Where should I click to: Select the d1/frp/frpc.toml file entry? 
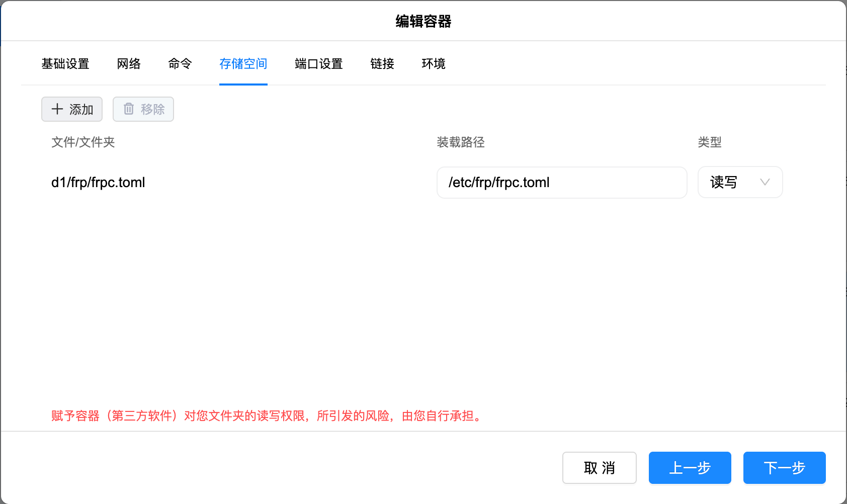(98, 183)
